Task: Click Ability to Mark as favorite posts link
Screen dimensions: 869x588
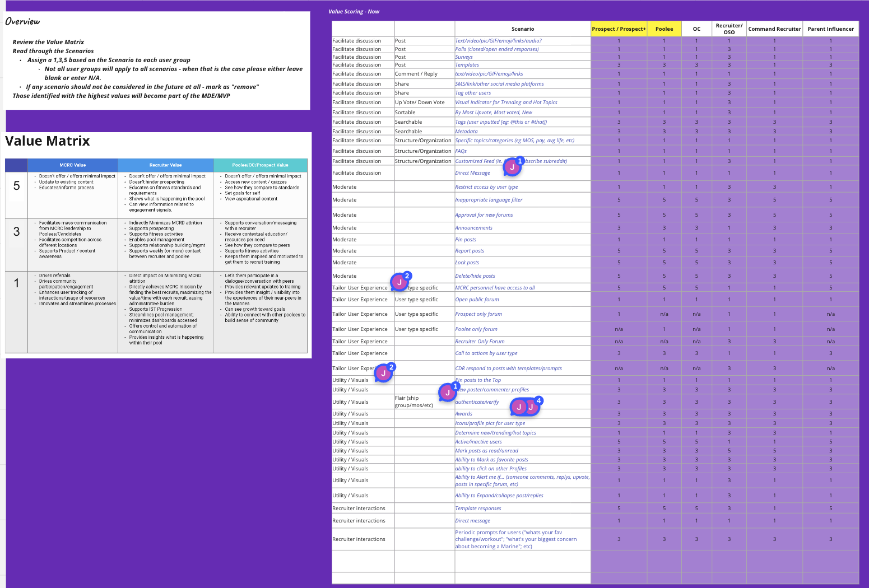Action: (x=491, y=460)
